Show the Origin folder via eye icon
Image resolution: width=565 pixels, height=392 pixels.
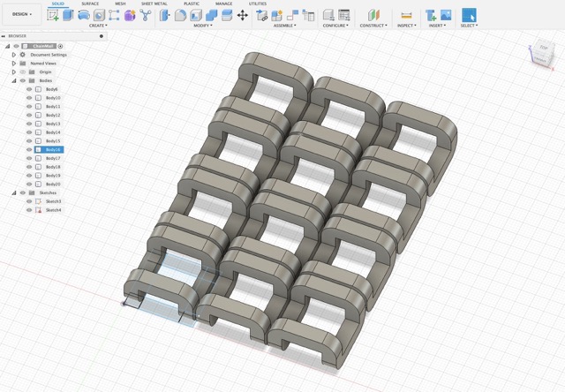(x=23, y=72)
